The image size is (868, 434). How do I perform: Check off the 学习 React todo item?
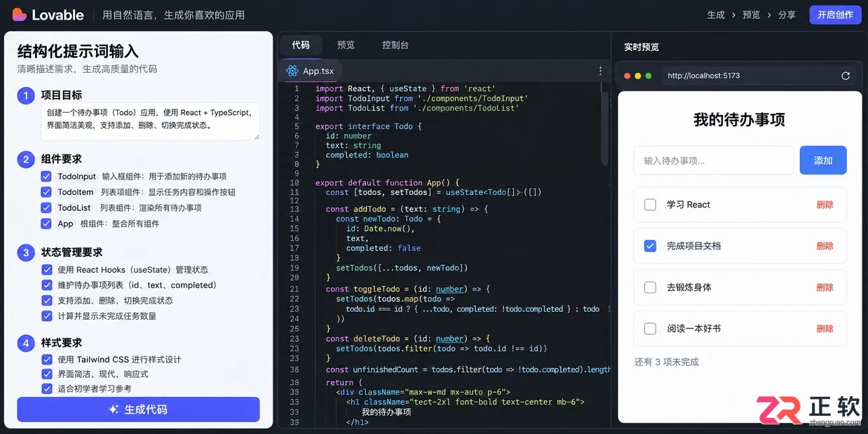pyautogui.click(x=650, y=205)
